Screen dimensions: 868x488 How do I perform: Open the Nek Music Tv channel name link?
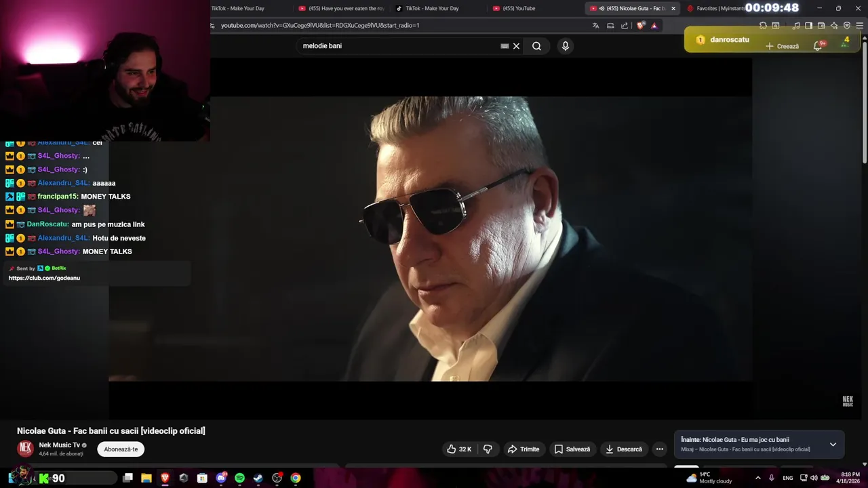(x=59, y=445)
